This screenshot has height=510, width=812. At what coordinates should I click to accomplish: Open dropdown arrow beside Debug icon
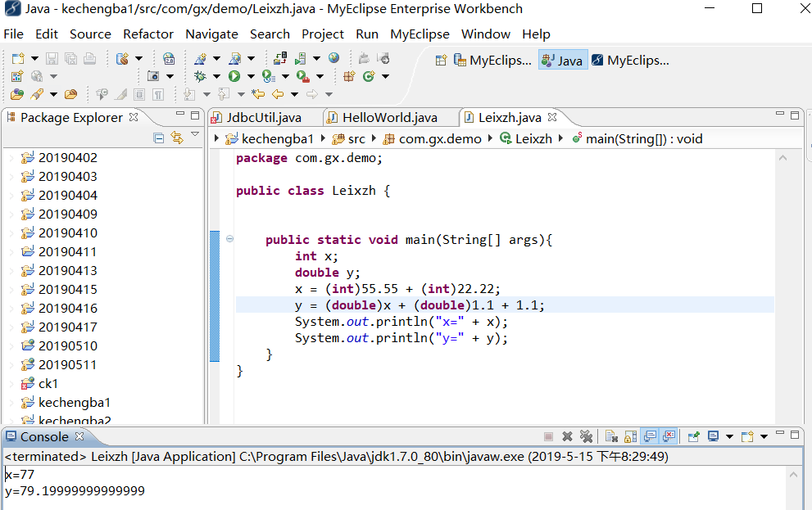click(216, 77)
